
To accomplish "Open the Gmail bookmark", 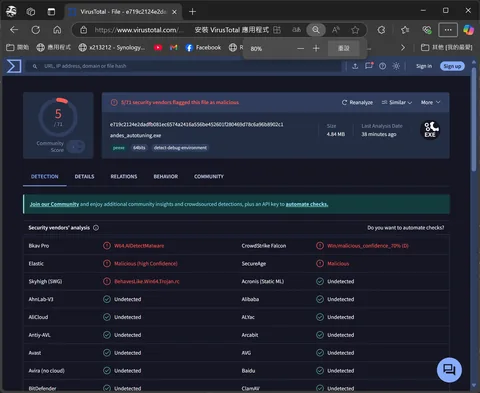I will pos(173,48).
